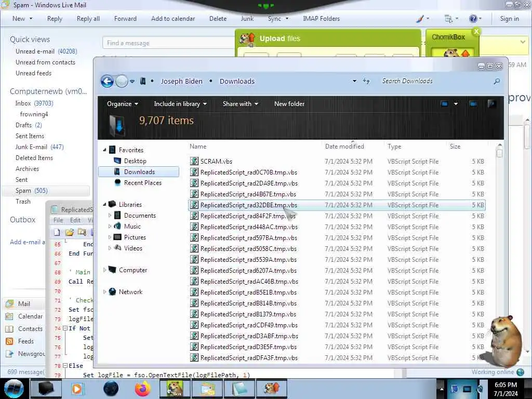The height and width of the screenshot is (399, 532).
Task: Click Reply in the Windows Live Mail toolbar
Action: tap(55, 19)
